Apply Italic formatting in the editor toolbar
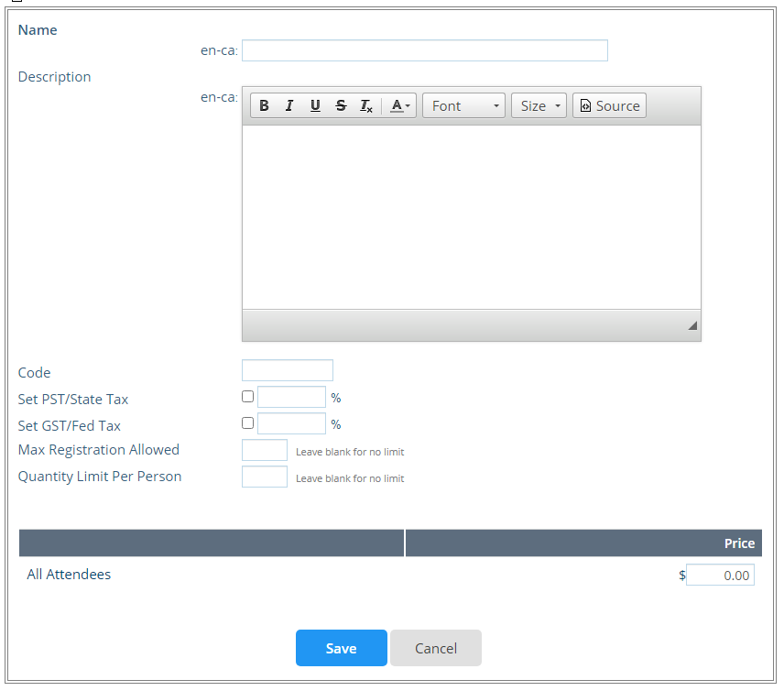Viewport: 784px width, 691px height. [289, 106]
